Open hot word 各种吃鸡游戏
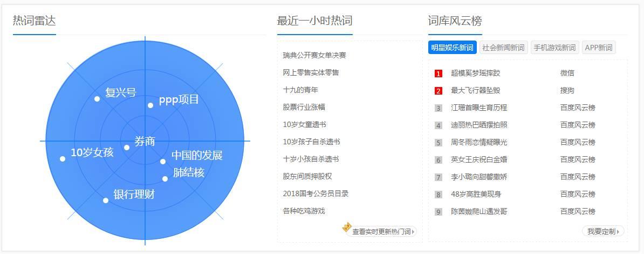644x254 pixels. coord(304,211)
